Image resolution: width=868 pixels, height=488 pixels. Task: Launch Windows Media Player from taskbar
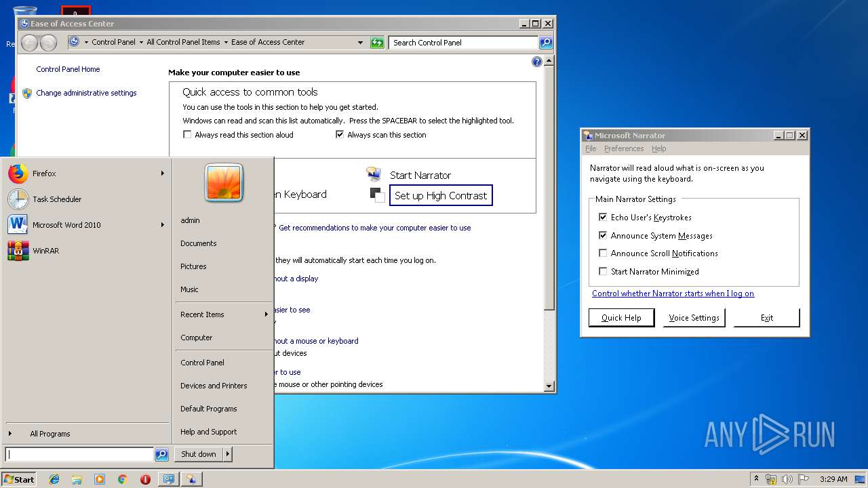[100, 479]
